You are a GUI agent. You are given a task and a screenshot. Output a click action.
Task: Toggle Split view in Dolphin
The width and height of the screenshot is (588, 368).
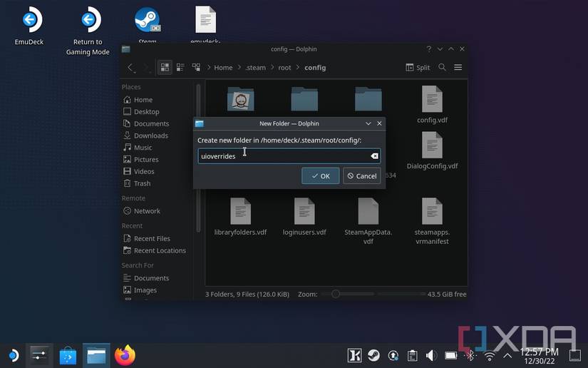[418, 67]
